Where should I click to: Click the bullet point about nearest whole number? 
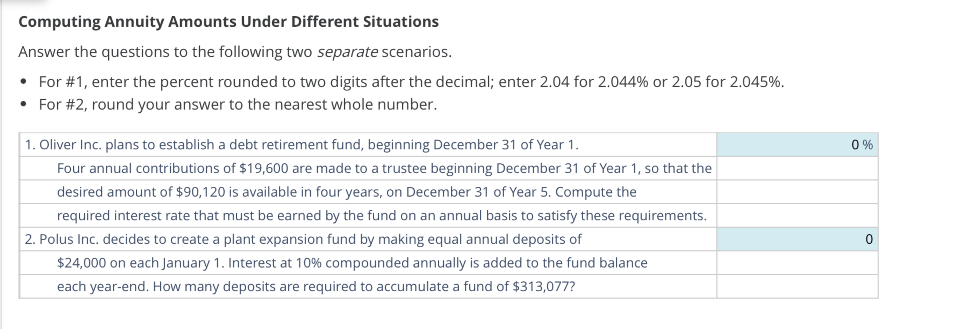tap(238, 104)
